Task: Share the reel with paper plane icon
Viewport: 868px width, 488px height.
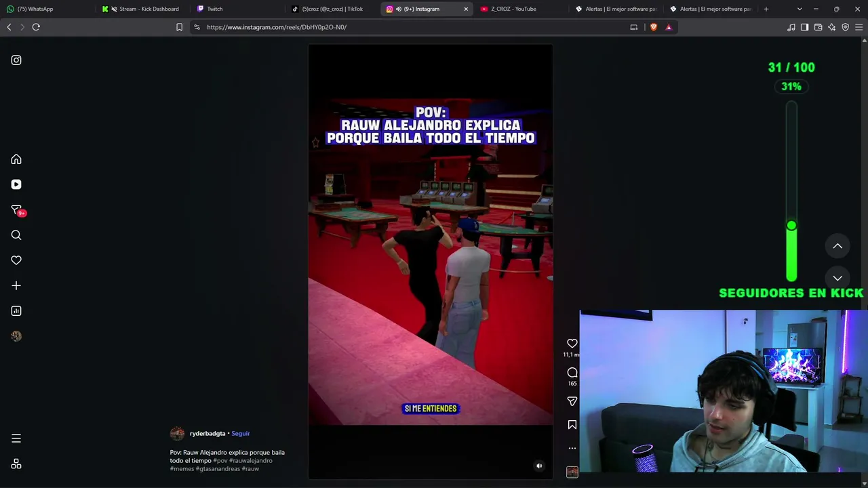Action: tap(572, 401)
